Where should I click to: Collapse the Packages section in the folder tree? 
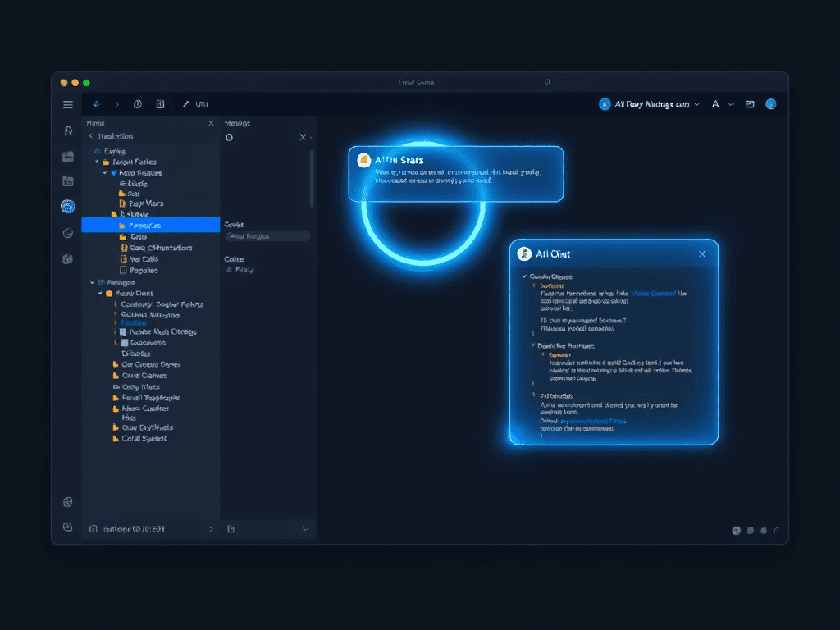94,281
